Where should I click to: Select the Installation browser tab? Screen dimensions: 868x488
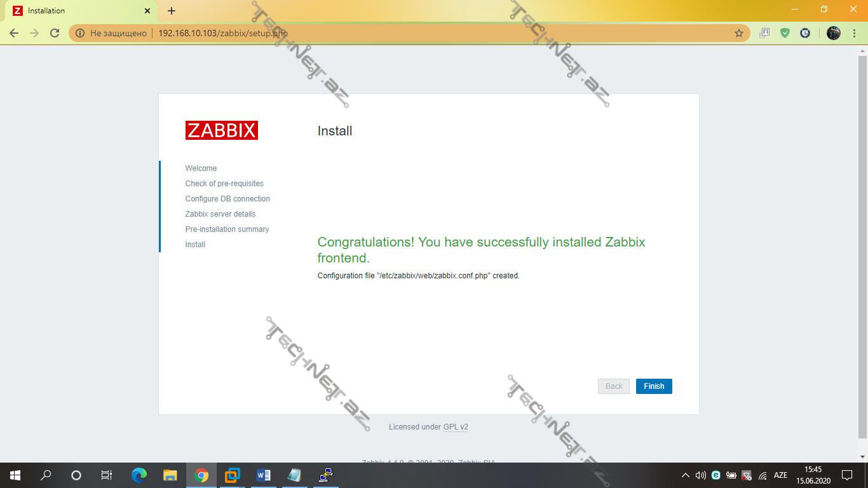click(x=76, y=11)
